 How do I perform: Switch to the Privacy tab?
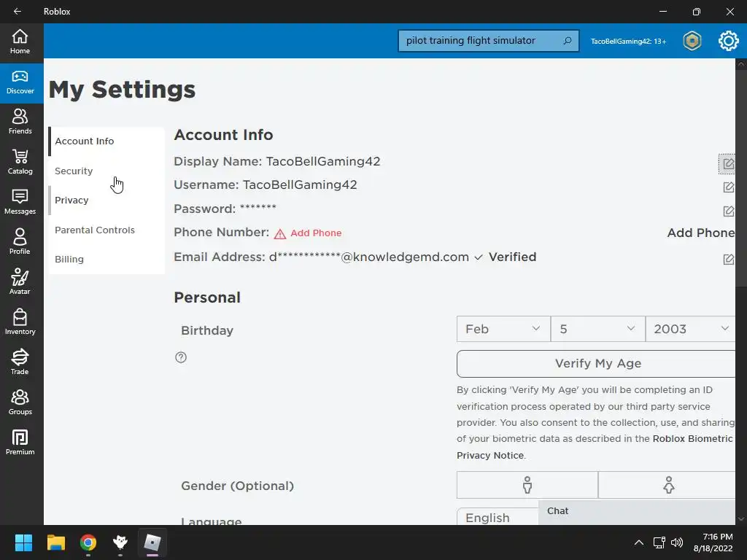[x=107, y=201]
